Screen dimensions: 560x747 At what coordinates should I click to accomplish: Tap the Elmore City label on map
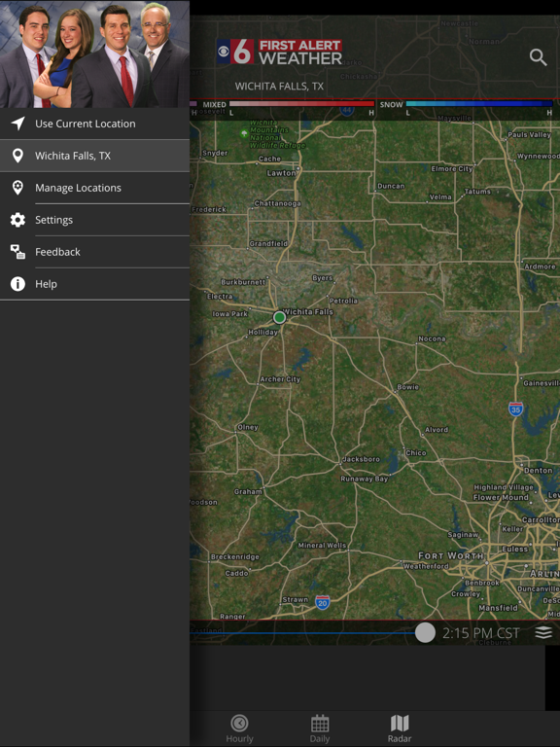click(451, 168)
